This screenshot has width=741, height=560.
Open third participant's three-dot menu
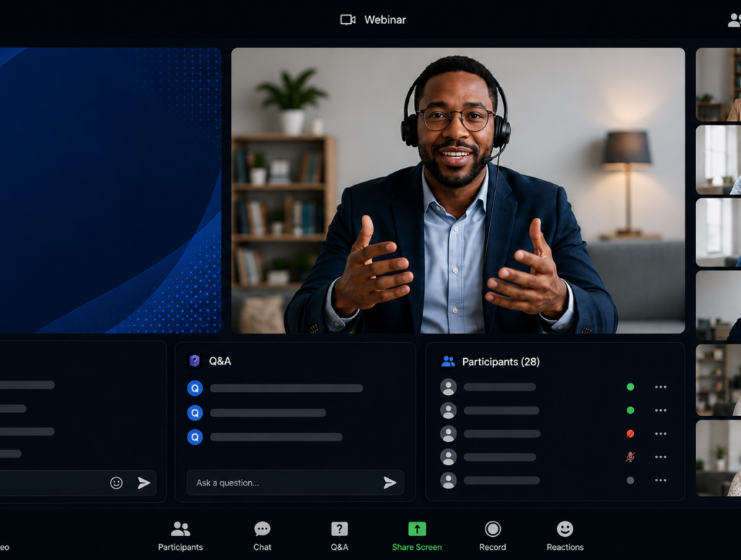(661, 433)
